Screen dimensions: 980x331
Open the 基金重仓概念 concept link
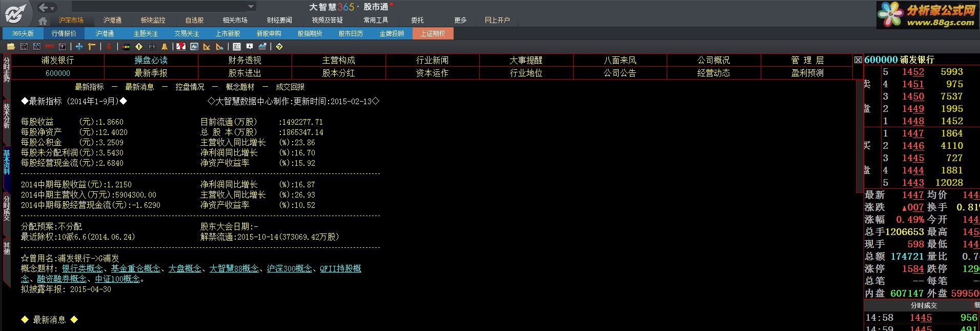(136, 269)
